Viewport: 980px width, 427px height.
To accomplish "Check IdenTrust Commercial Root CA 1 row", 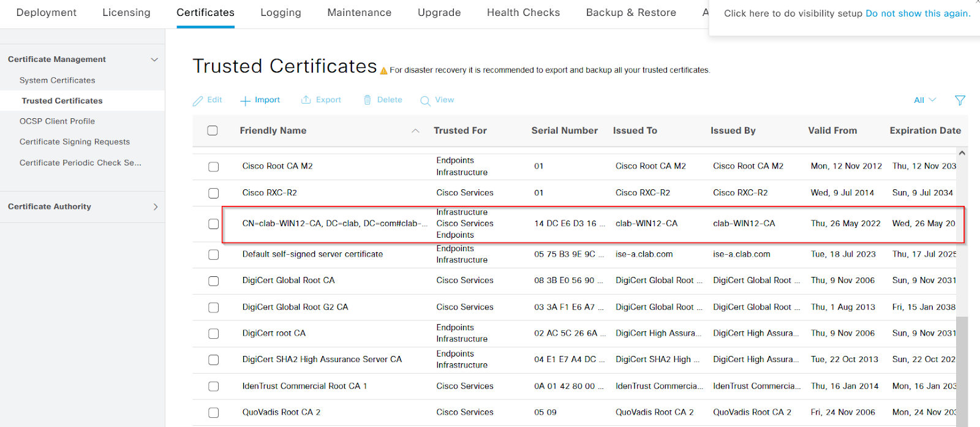I will coord(213,386).
